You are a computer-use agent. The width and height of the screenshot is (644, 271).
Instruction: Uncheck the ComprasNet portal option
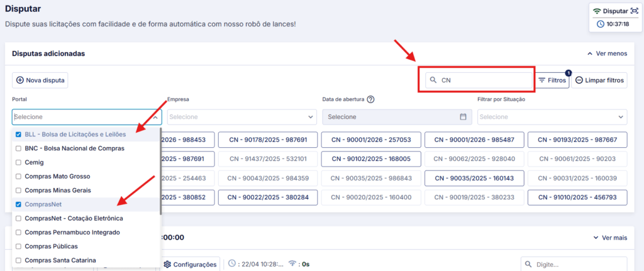click(18, 204)
